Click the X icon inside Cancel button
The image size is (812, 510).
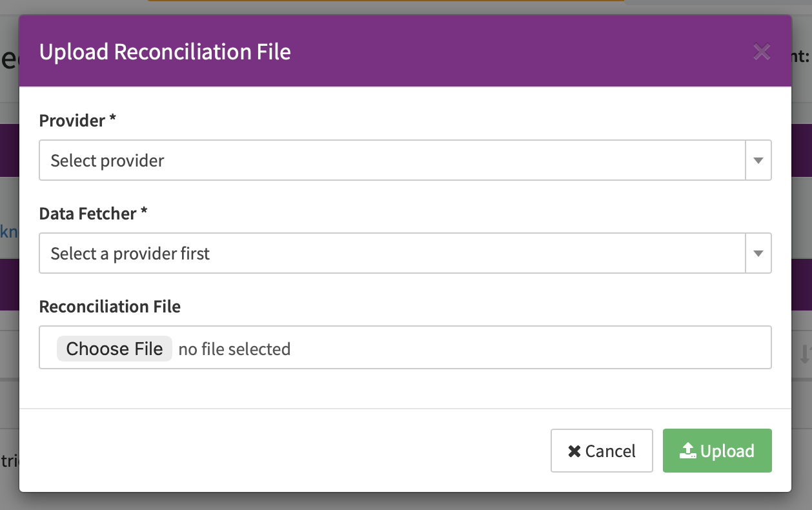click(x=574, y=451)
